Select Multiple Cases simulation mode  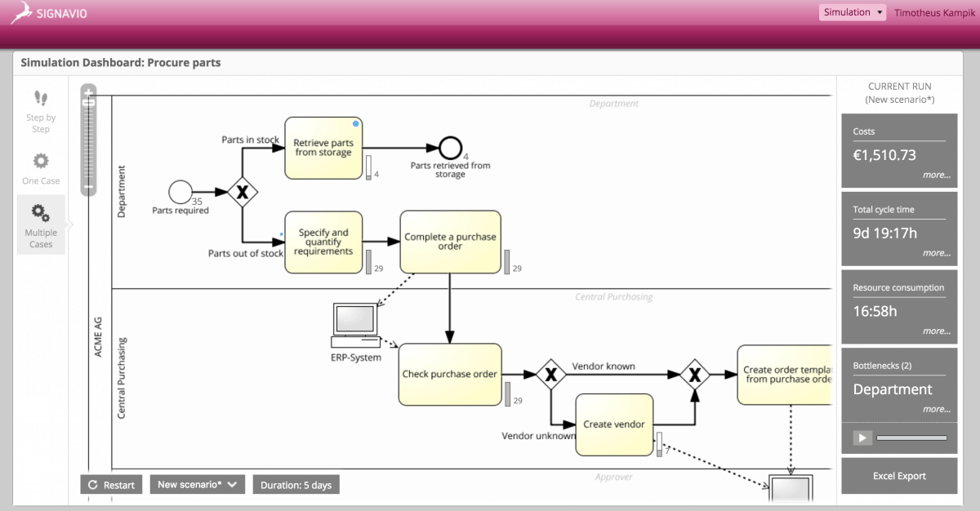click(x=41, y=225)
